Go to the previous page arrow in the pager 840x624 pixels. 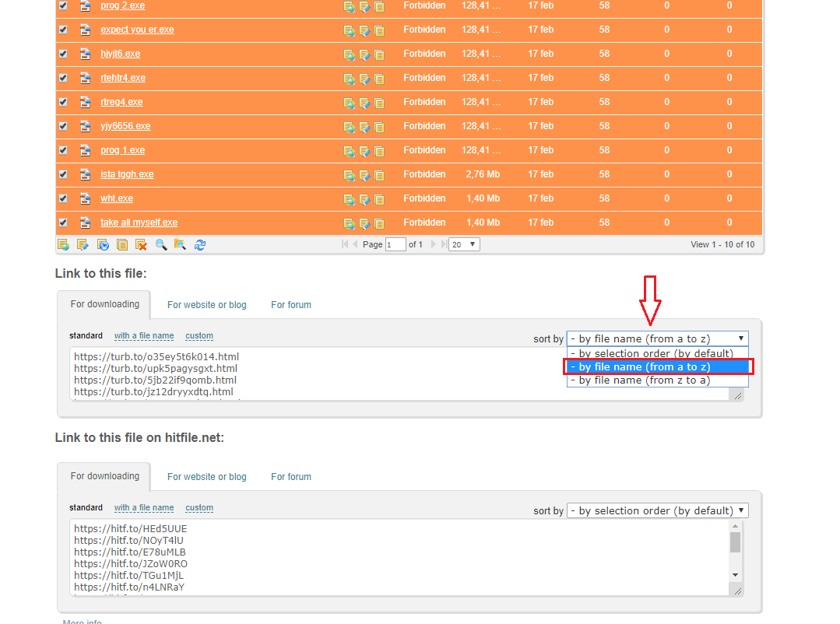coord(355,244)
